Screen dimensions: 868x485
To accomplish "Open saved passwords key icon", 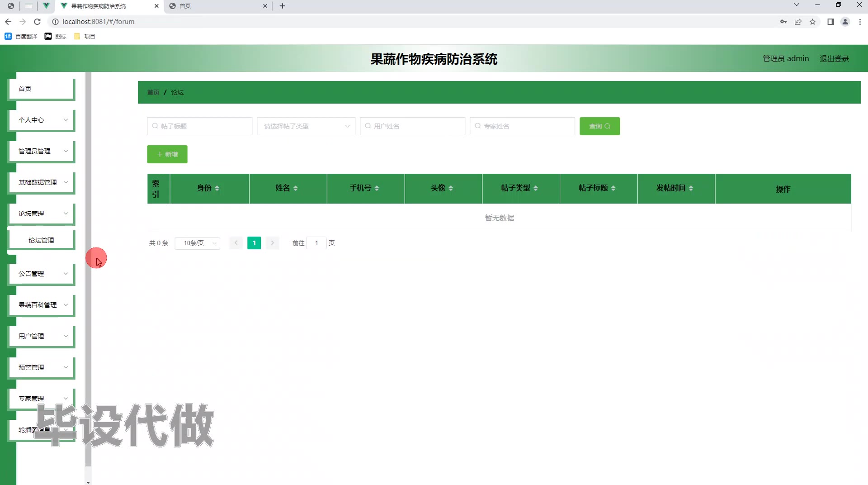I will pos(783,22).
